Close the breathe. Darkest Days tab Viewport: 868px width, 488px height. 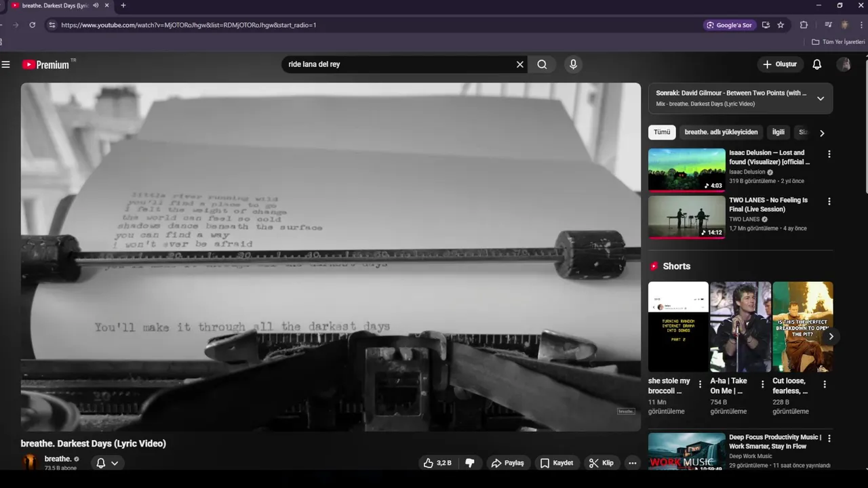(x=106, y=5)
